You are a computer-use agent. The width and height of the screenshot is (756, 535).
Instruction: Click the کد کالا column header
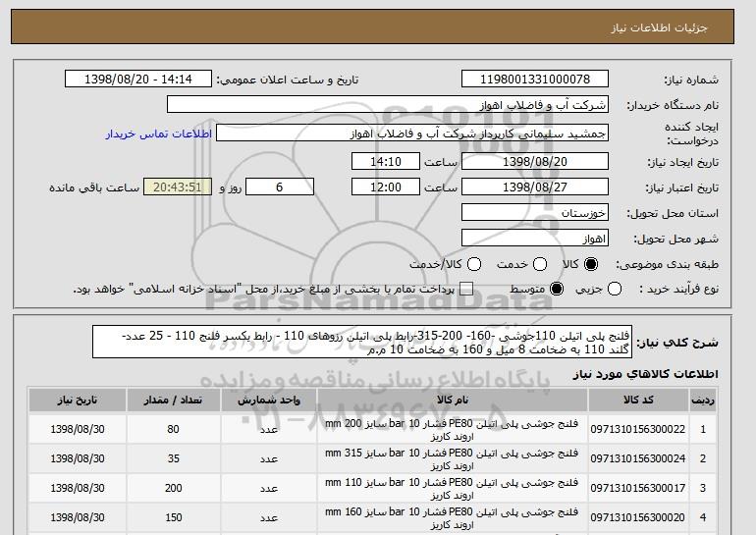tap(638, 401)
